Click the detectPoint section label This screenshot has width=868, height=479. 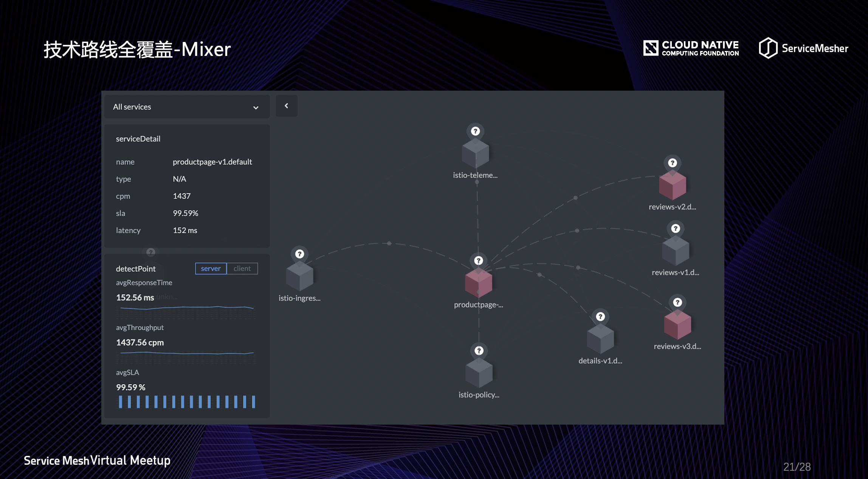(136, 269)
